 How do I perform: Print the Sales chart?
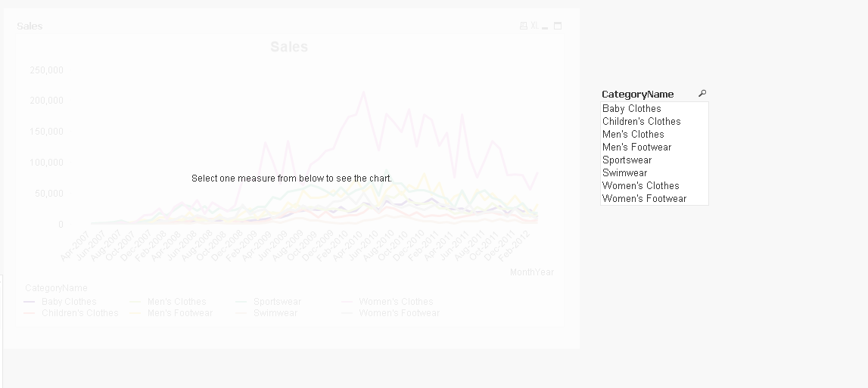(523, 26)
